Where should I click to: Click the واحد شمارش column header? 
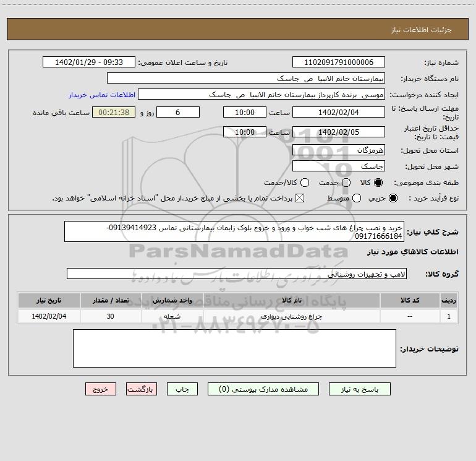pyautogui.click(x=172, y=300)
